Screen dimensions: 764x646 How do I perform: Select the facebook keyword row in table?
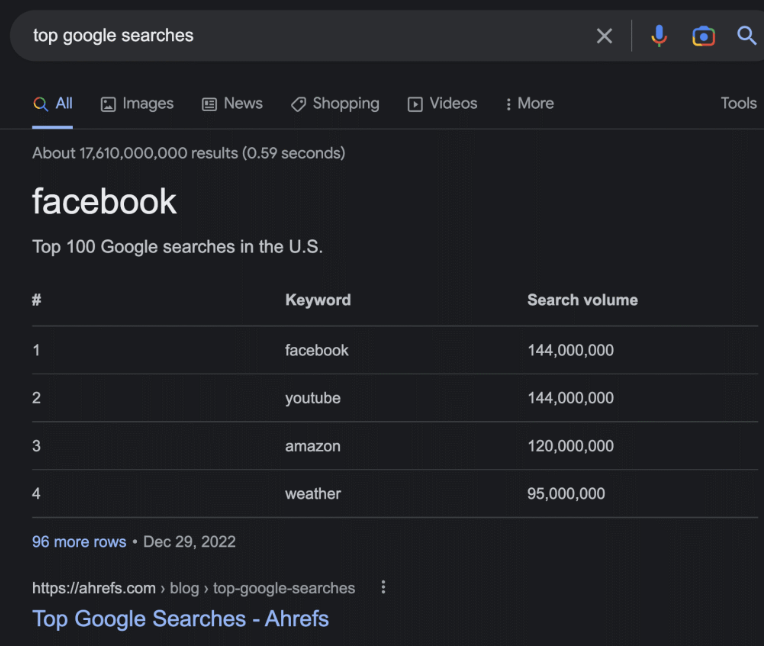point(395,350)
